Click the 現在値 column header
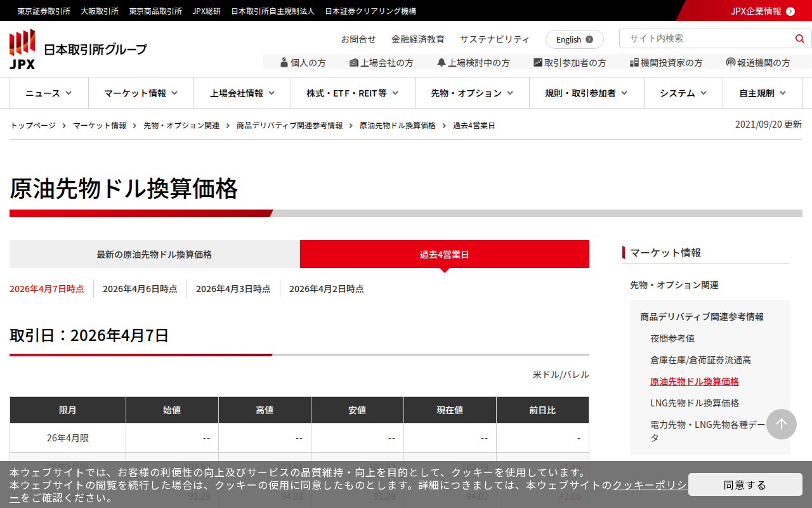The height and width of the screenshot is (508, 812). pyautogui.click(x=450, y=410)
